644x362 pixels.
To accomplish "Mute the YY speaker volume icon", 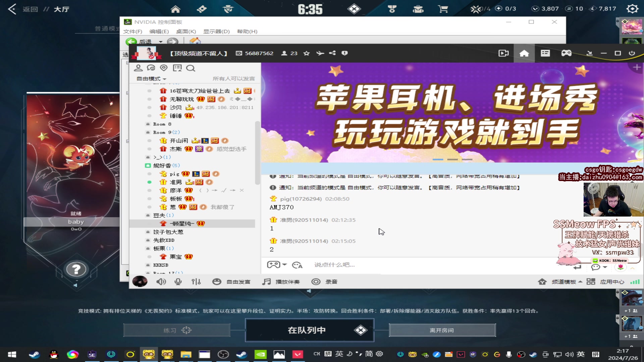I will 161,282.
